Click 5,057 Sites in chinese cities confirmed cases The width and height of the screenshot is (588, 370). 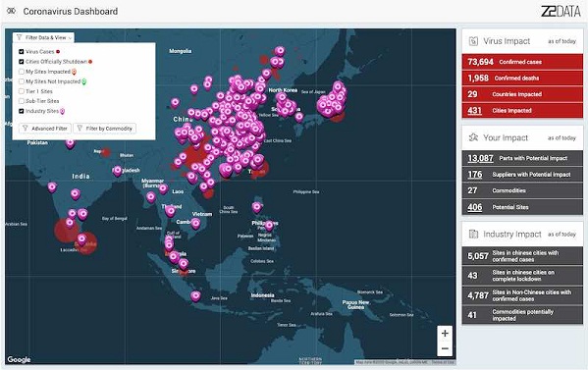pos(522,256)
